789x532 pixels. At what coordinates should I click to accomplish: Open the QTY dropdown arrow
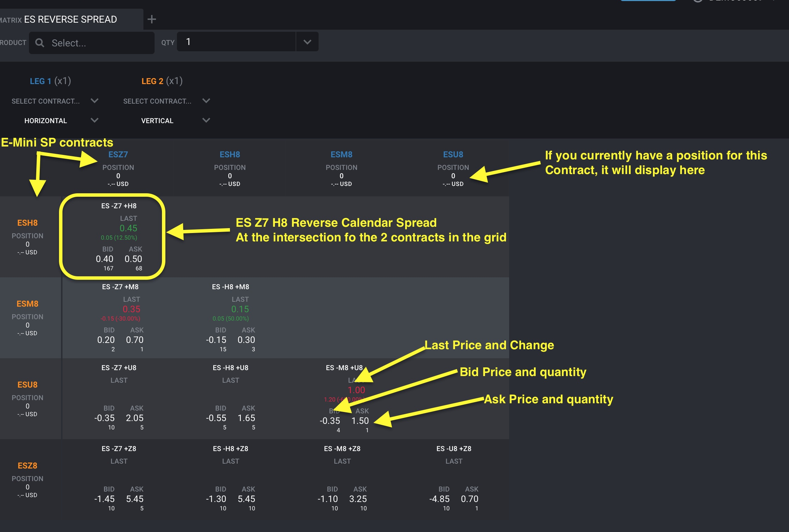pyautogui.click(x=307, y=42)
